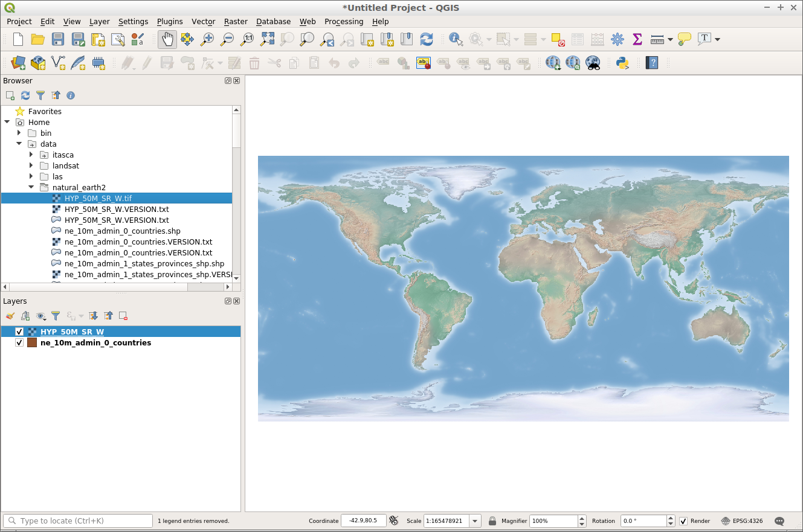Select the Favorites item in Browser
This screenshot has height=532, width=803.
[x=45, y=111]
